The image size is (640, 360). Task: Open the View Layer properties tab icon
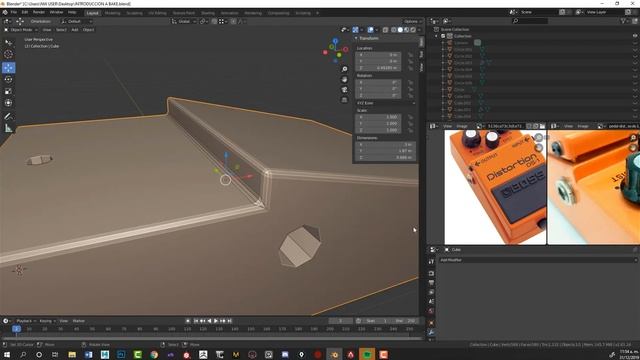(x=431, y=292)
